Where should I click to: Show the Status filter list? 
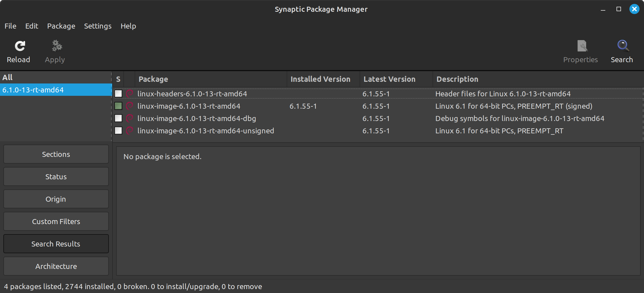coord(56,176)
